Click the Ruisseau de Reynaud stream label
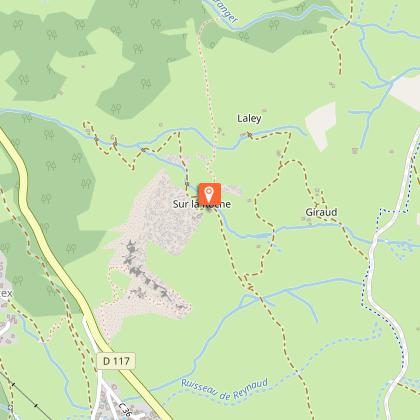This screenshot has height=420, width=420. point(225,389)
